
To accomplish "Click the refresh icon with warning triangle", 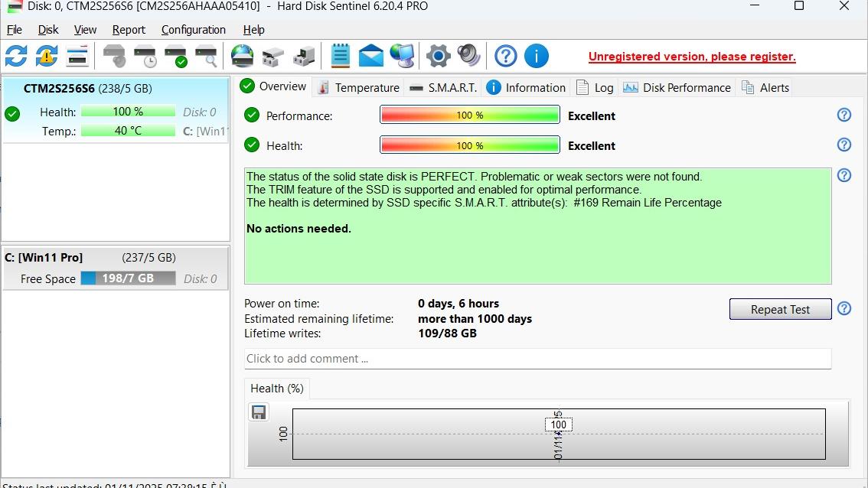I will (x=47, y=56).
